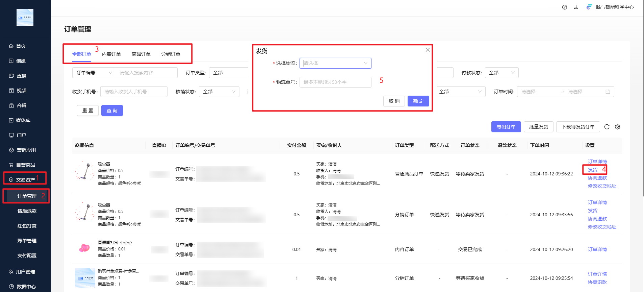The height and width of the screenshot is (292, 644).
Task: Expand the 选择物流 dropdown
Action: 335,63
